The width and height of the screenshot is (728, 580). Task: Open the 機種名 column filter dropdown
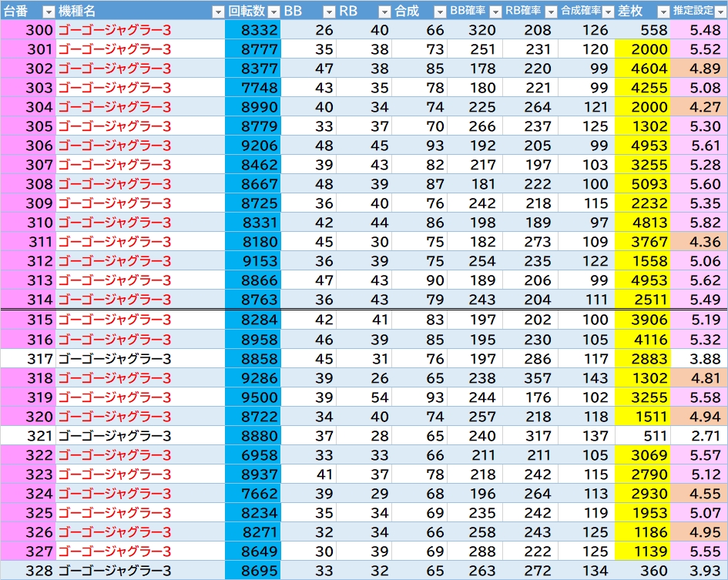coord(218,12)
